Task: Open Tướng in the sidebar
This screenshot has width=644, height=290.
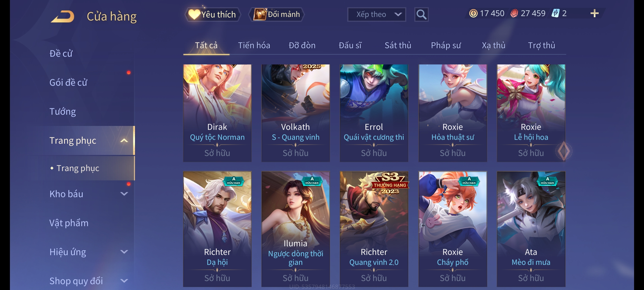Action: (63, 111)
